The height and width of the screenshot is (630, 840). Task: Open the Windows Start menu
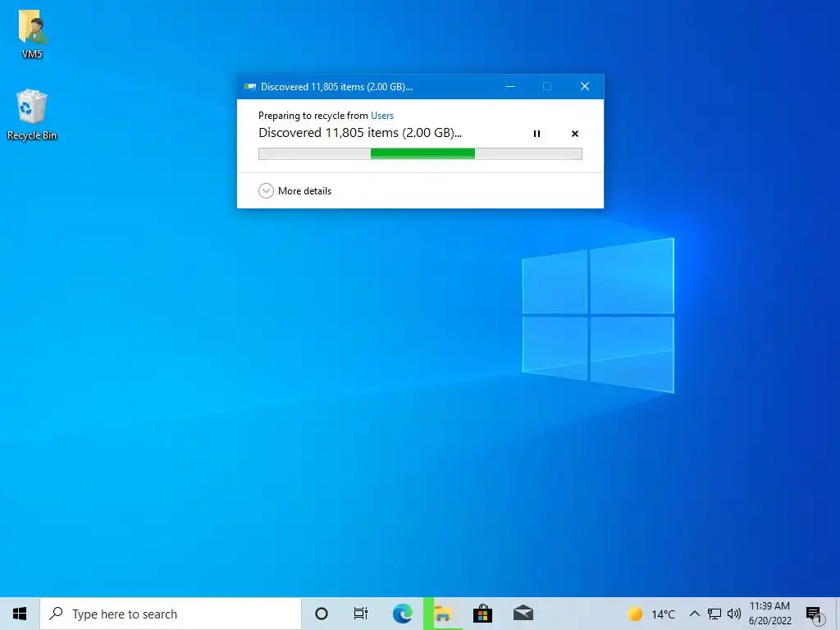coord(20,614)
